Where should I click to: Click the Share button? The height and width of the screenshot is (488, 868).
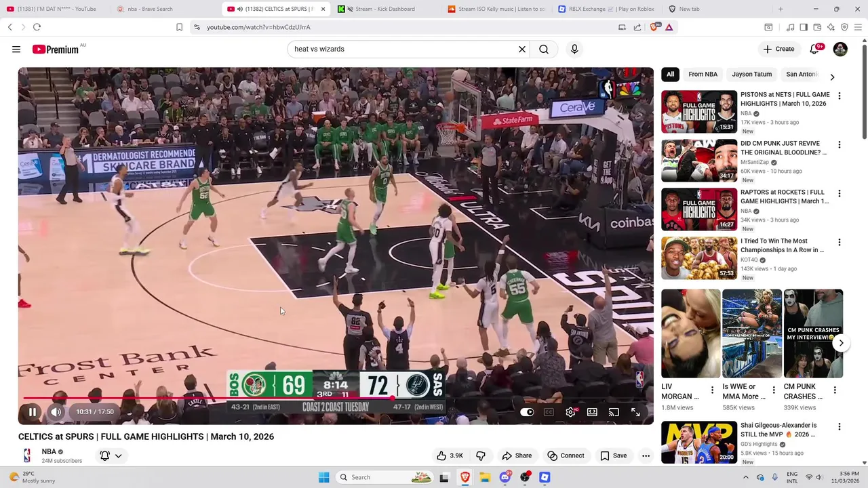click(x=517, y=455)
